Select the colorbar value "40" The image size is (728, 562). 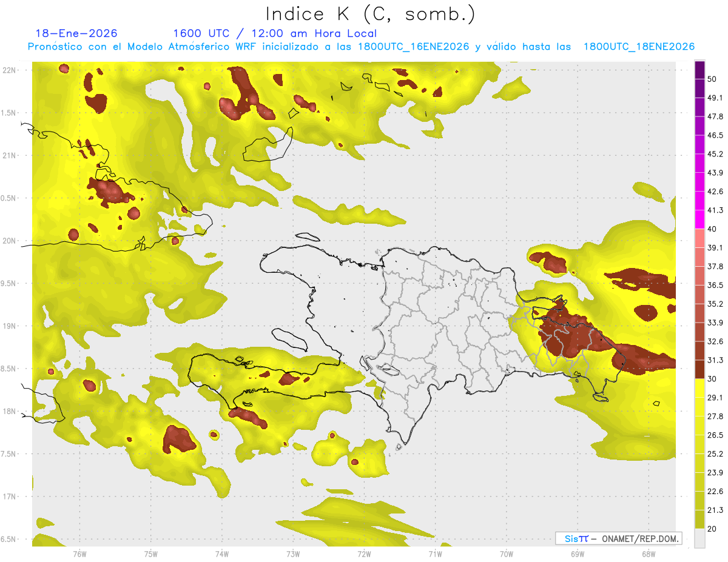pyautogui.click(x=713, y=229)
